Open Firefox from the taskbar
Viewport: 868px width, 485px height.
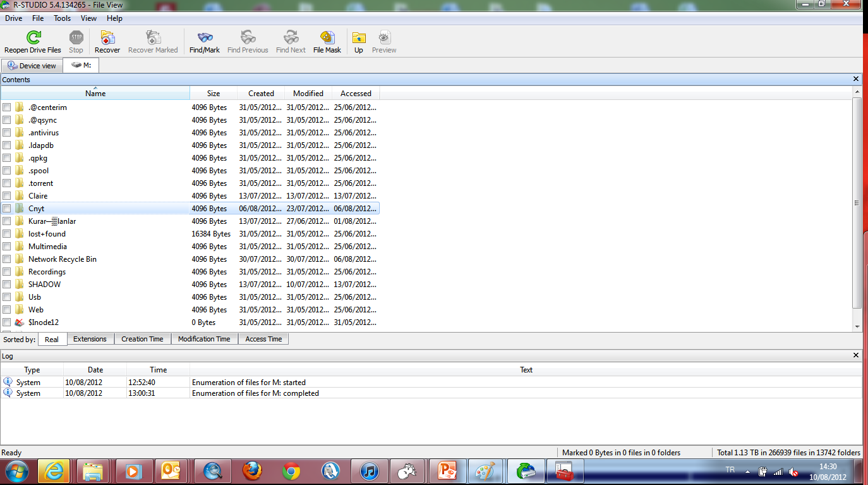(x=251, y=471)
